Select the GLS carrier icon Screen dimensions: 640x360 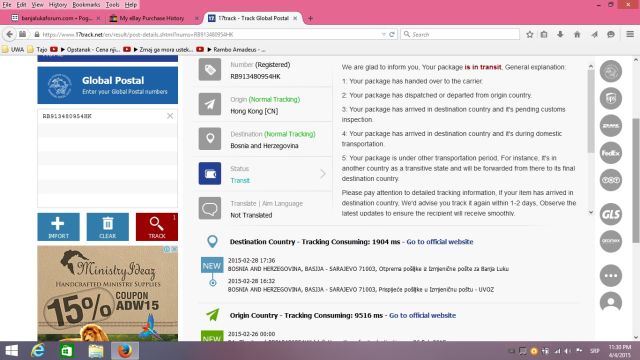coord(611,214)
